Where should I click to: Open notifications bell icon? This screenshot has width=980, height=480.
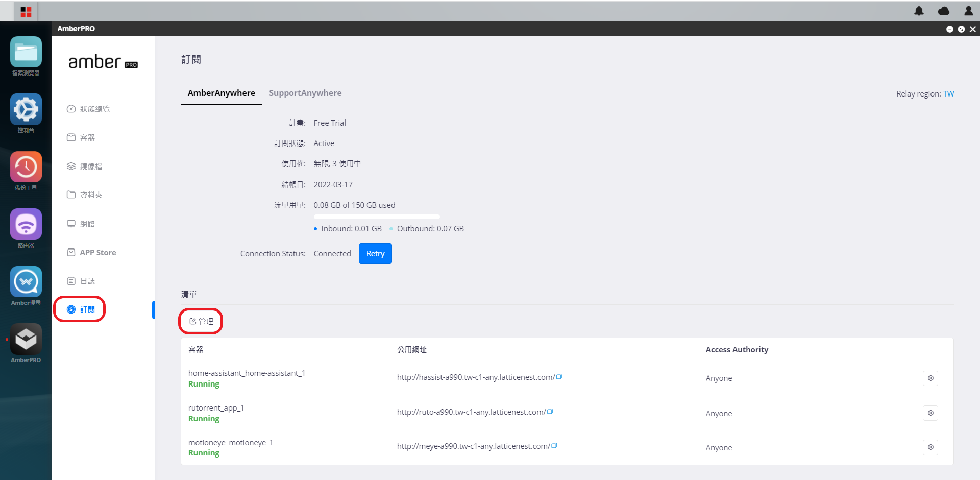point(919,11)
